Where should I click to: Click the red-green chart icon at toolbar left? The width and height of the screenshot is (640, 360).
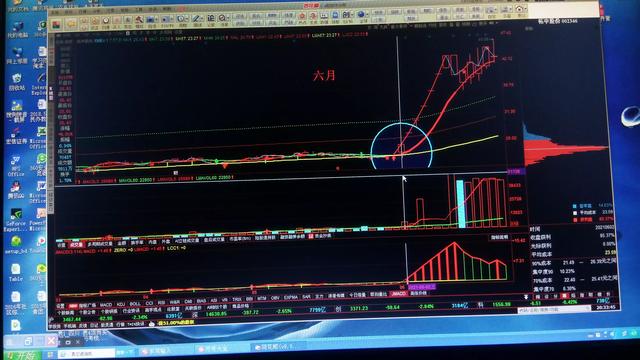(x=56, y=25)
